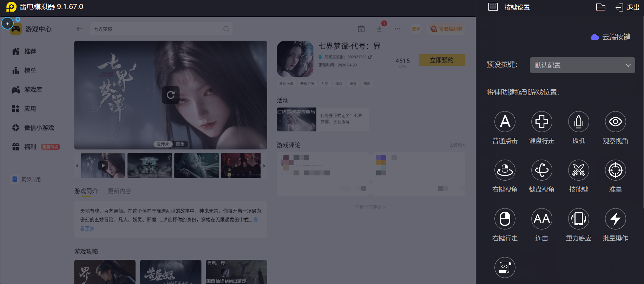Select the 连击 AA combo icon

pyautogui.click(x=541, y=219)
